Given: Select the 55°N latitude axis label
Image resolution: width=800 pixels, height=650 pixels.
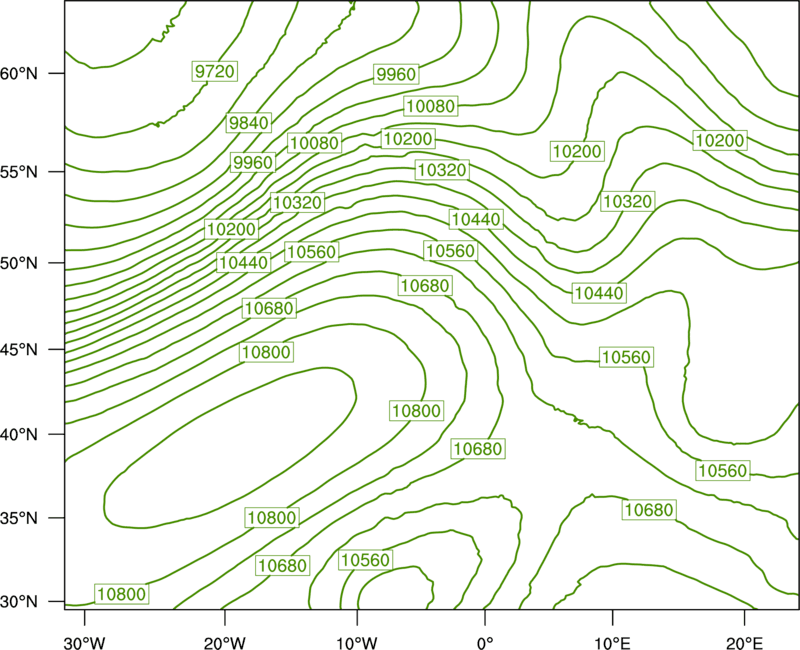Looking at the screenshot, I should point(19,172).
